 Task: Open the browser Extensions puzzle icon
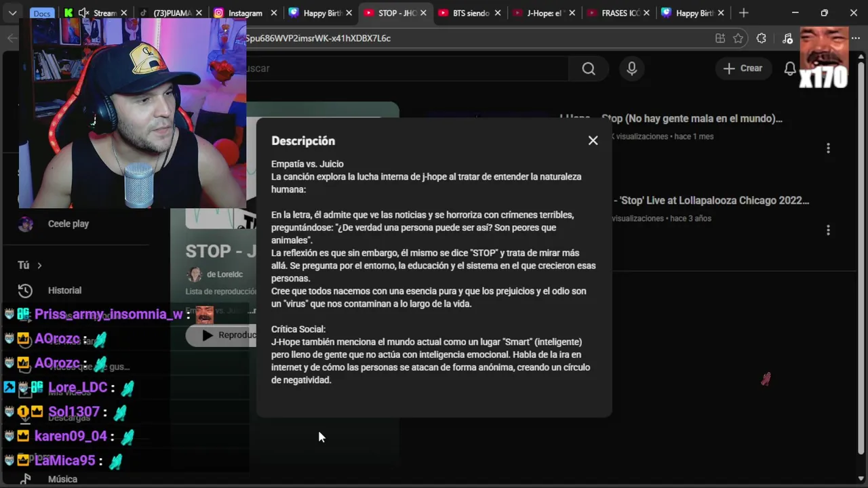pos(762,39)
